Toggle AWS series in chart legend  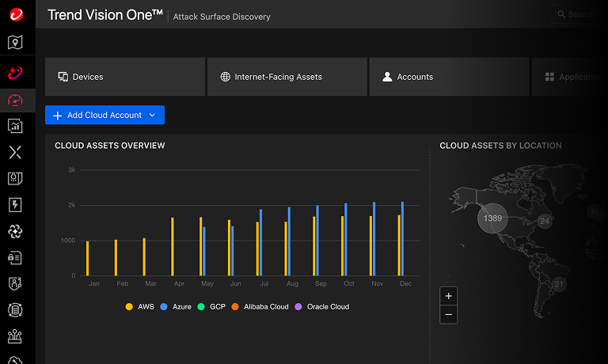pyautogui.click(x=140, y=306)
